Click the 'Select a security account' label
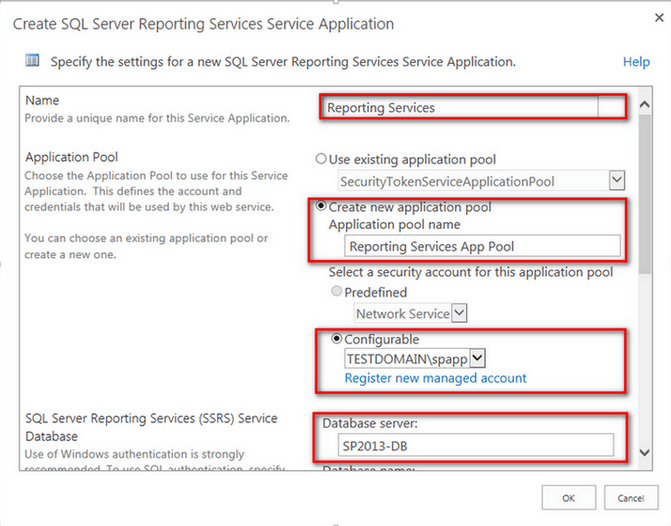 [x=471, y=272]
